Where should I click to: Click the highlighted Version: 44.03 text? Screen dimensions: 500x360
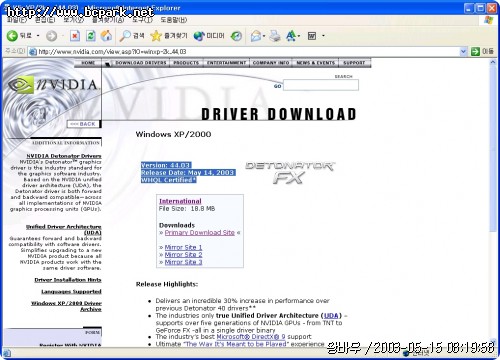pyautogui.click(x=166, y=165)
